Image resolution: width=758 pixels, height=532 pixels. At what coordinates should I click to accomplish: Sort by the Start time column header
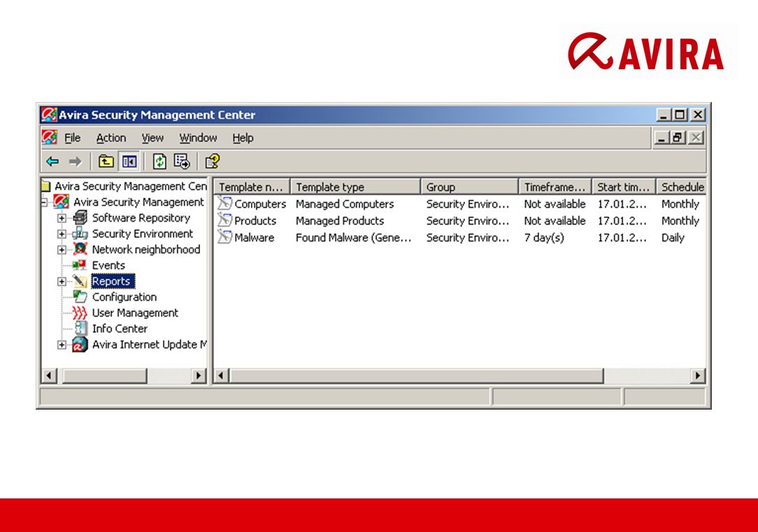tap(624, 187)
